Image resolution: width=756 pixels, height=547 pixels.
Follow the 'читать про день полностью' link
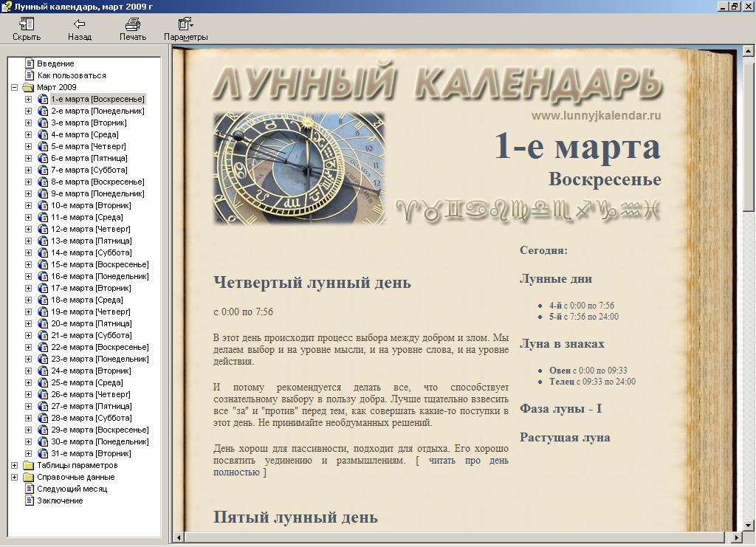point(360,466)
